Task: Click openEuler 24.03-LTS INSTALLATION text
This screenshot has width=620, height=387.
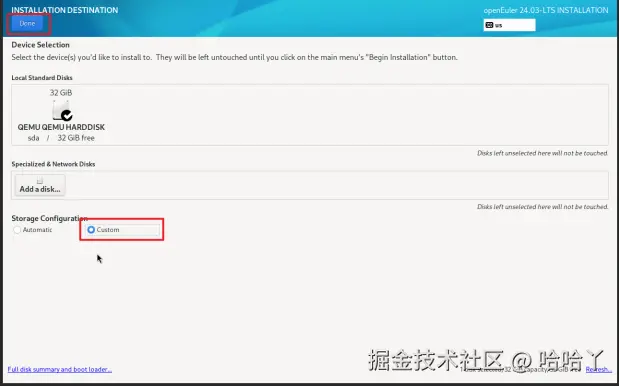Action: pos(546,10)
